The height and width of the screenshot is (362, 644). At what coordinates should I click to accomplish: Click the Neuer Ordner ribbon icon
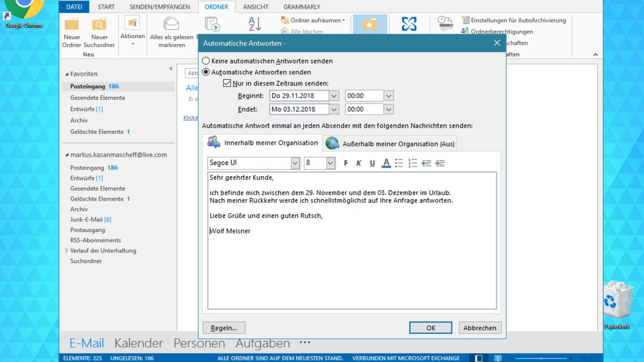point(72,25)
